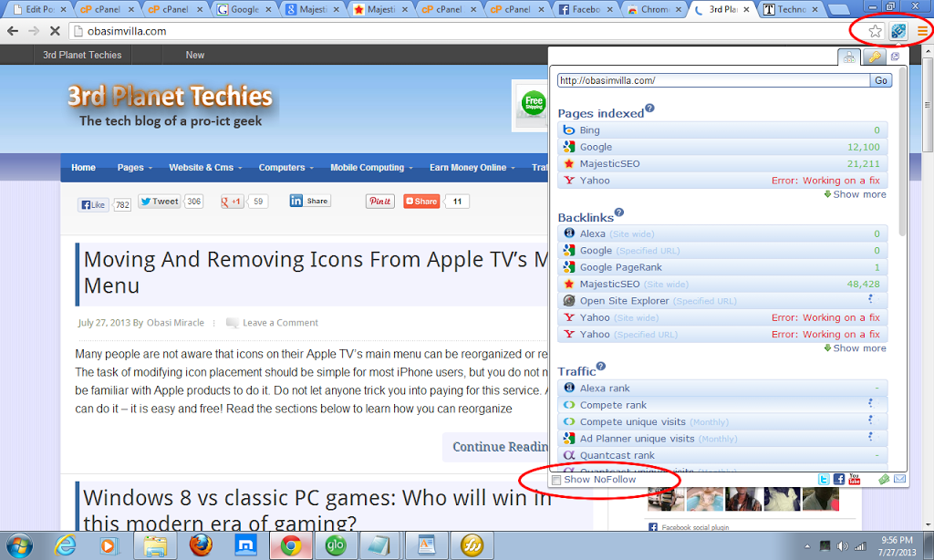Screen dimensions: 934x560
Task: Open the Windows Start button
Action: coord(19,545)
